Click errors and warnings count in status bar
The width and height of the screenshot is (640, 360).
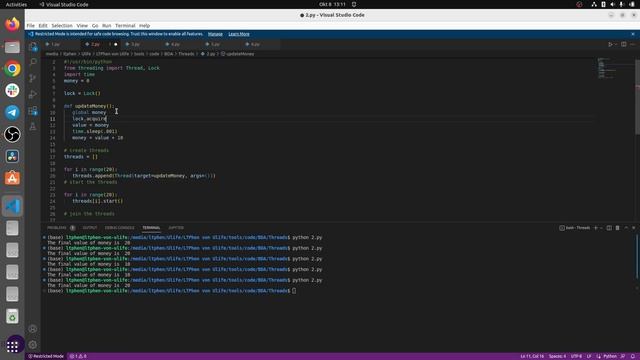coord(78,356)
